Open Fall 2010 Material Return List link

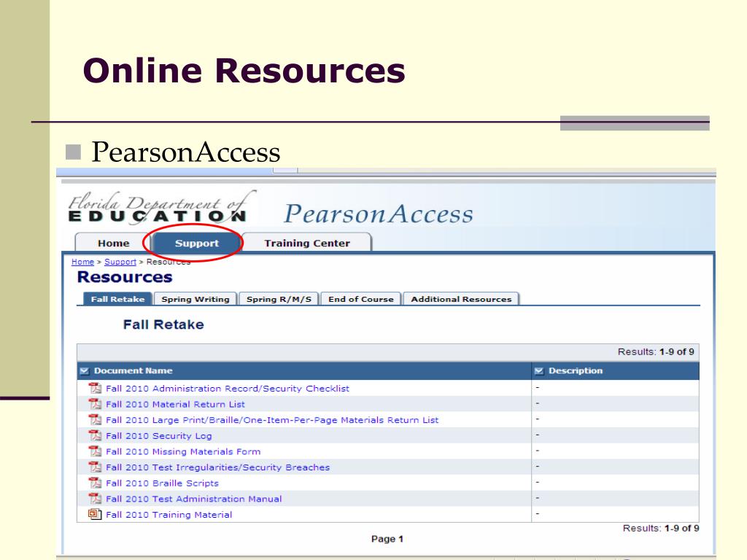(x=175, y=404)
